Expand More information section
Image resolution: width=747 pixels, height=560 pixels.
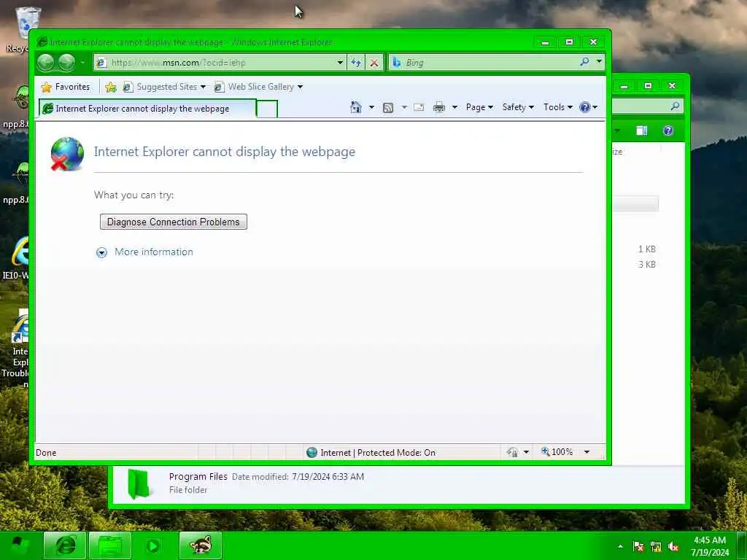(x=101, y=252)
